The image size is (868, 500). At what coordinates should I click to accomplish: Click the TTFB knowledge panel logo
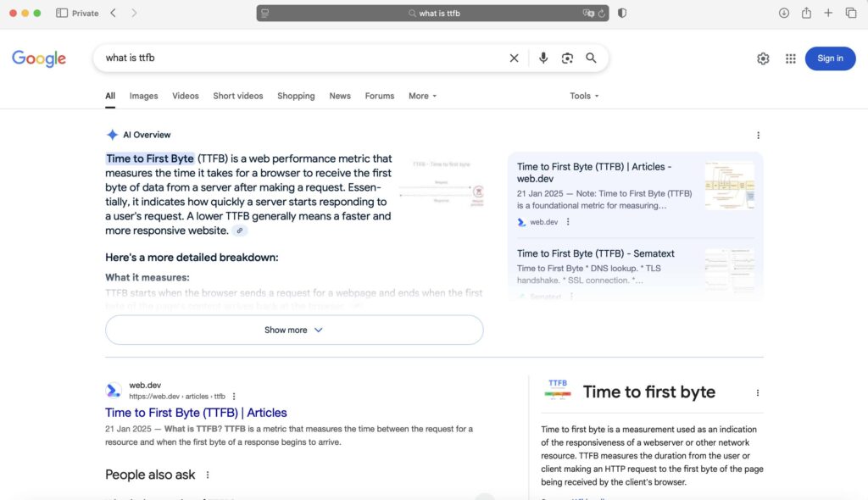[558, 390]
